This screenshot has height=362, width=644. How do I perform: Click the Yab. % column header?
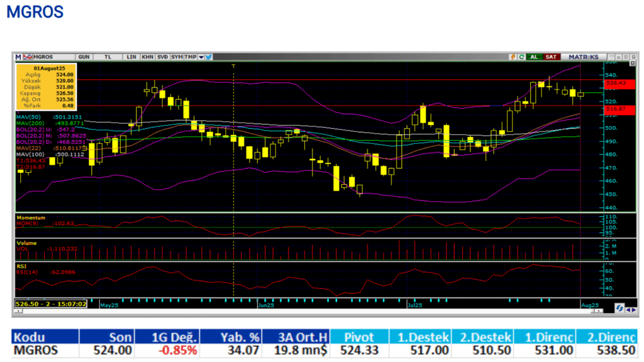point(231,337)
